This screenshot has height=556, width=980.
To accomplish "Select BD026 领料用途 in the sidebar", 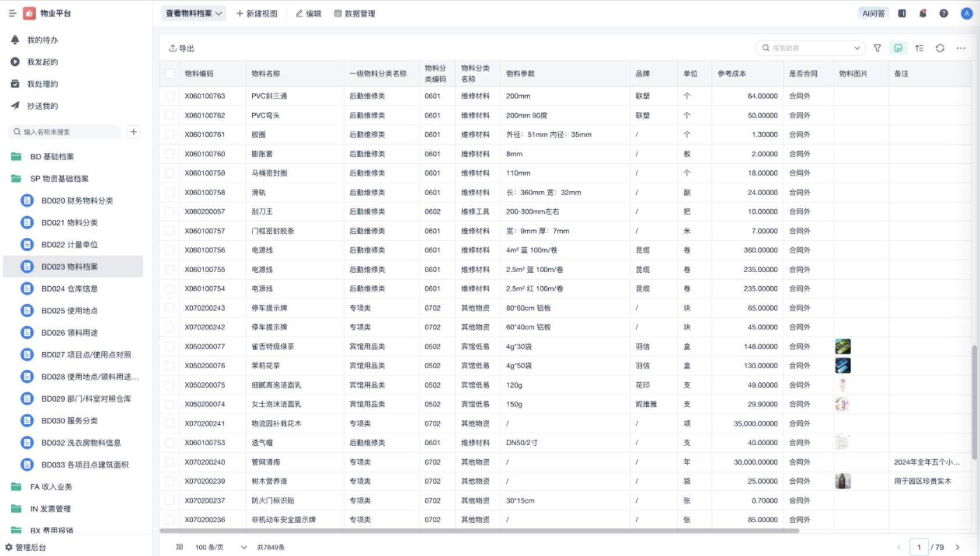I will click(x=73, y=333).
